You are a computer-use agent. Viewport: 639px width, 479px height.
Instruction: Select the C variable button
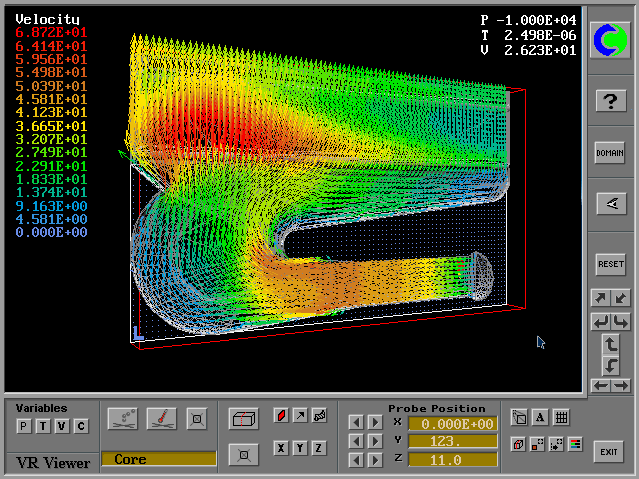[x=81, y=427]
